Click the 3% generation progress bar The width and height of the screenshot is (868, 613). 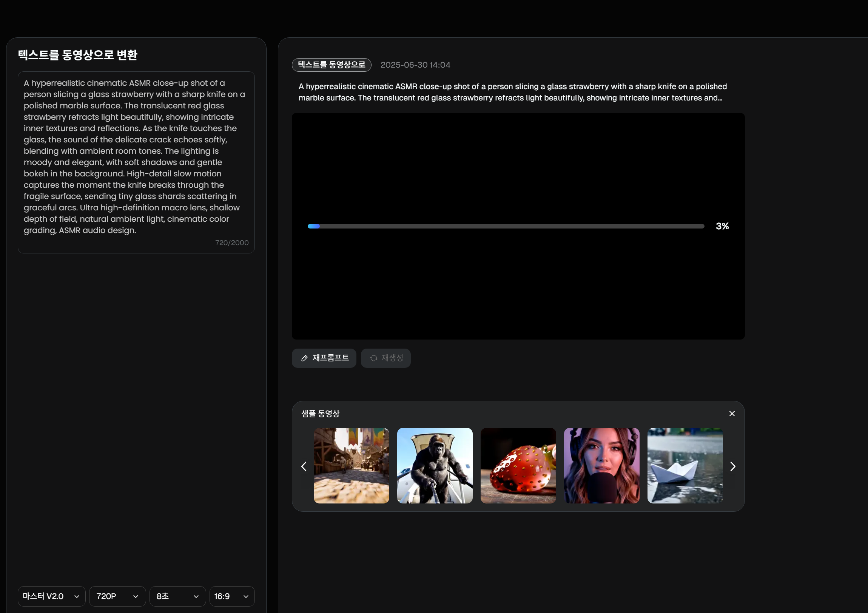tap(506, 226)
